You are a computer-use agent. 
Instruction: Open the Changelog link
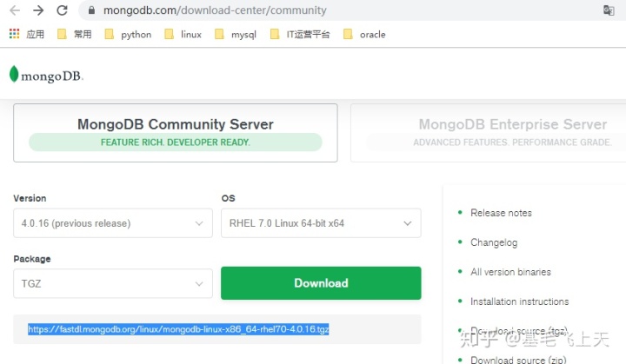(x=494, y=242)
